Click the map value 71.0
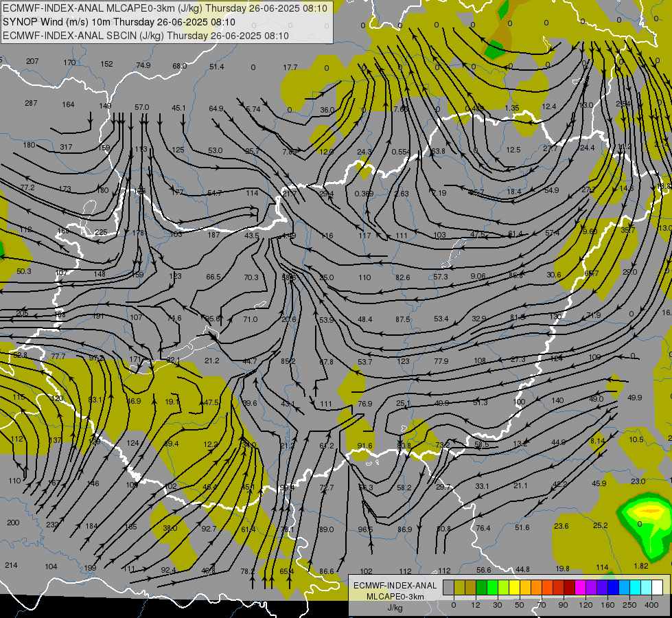The image size is (672, 618). 251,319
